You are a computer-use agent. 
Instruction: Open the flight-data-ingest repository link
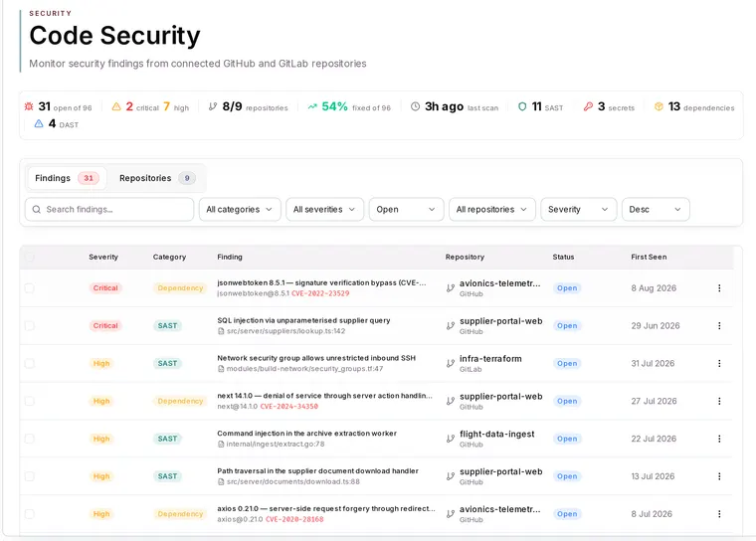(496, 434)
